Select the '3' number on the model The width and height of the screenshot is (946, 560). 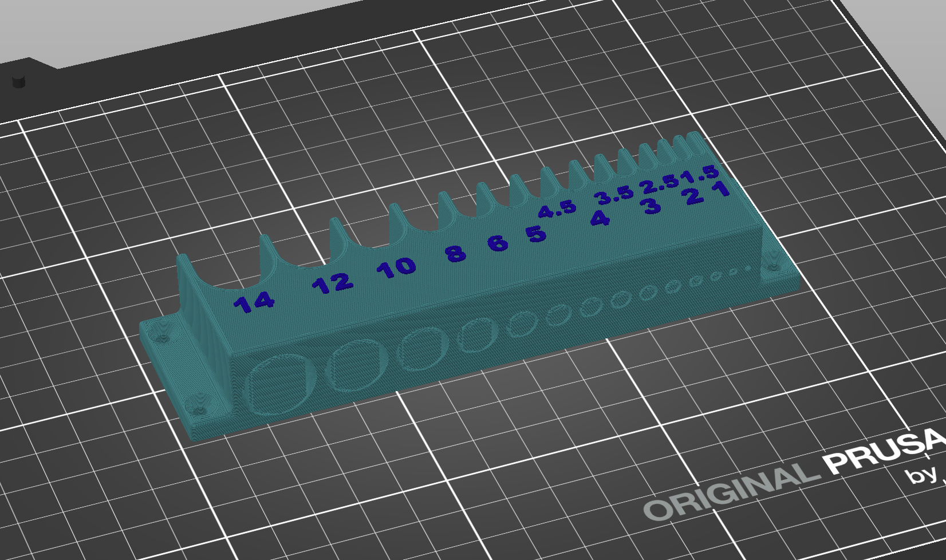pos(651,206)
